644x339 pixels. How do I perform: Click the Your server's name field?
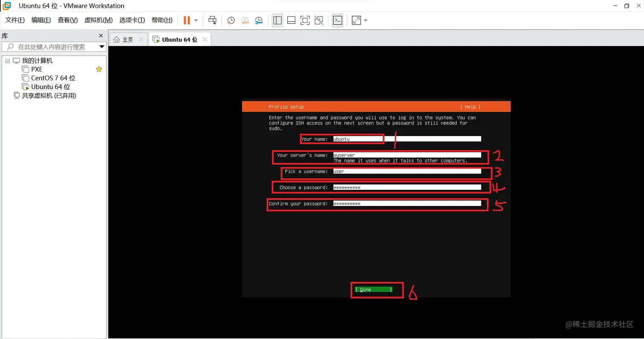[x=407, y=155]
